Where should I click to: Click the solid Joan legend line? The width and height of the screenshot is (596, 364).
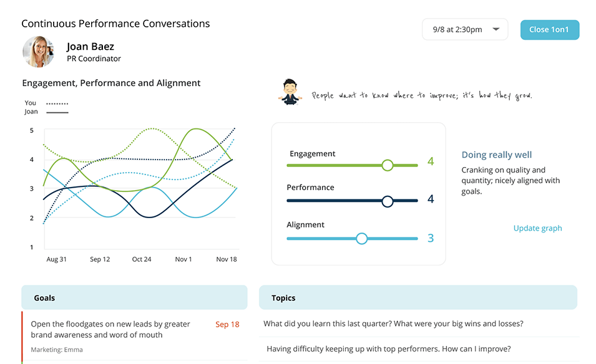point(57,112)
